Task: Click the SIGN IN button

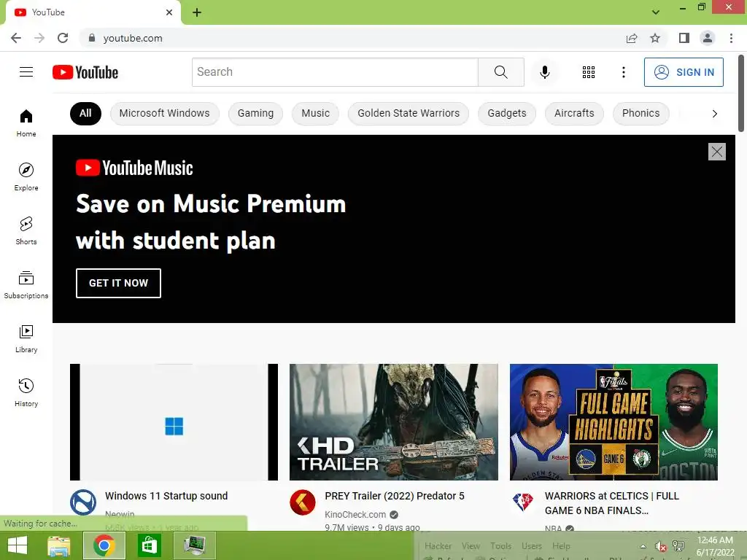Action: [x=684, y=72]
